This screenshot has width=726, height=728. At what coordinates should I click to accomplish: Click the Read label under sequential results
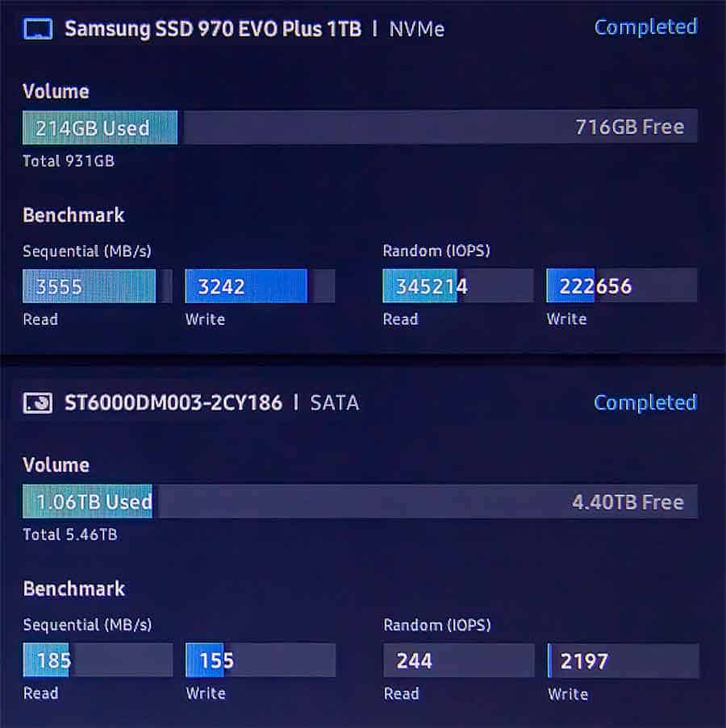point(40,319)
